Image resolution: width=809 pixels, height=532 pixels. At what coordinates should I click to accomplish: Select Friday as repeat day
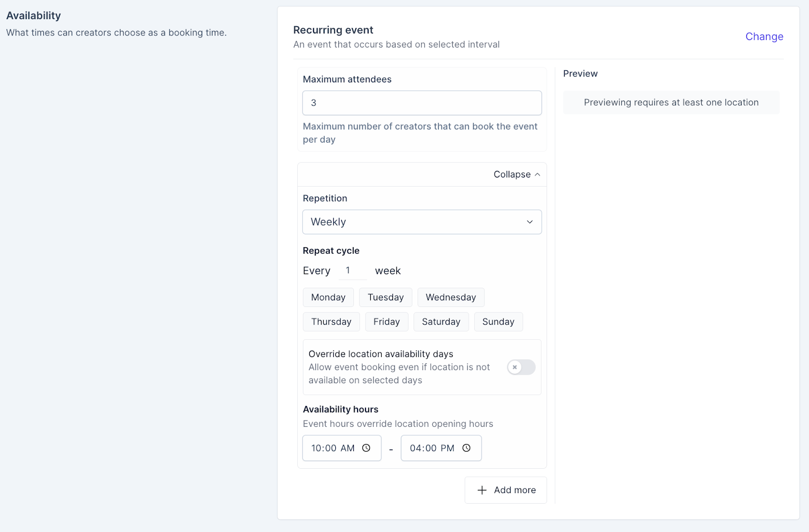(386, 322)
